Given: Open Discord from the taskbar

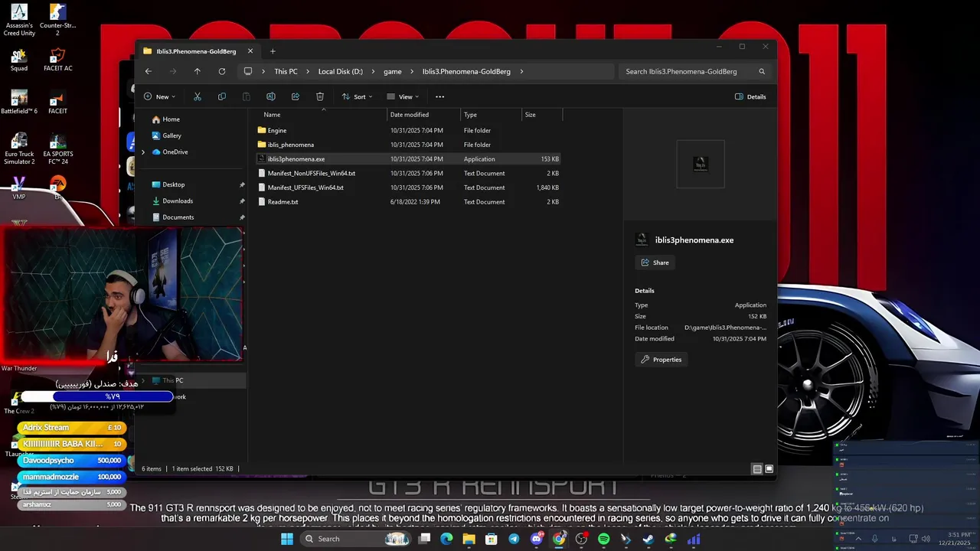Looking at the screenshot, I should tap(537, 539).
